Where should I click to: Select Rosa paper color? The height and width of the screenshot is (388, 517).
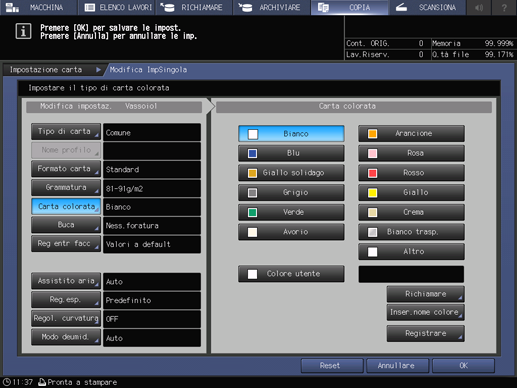click(411, 153)
